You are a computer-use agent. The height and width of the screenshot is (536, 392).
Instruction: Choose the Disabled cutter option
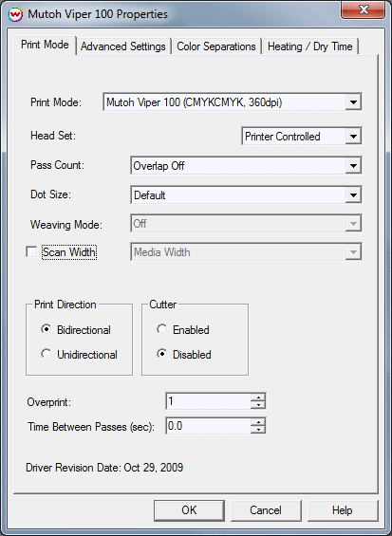point(161,354)
